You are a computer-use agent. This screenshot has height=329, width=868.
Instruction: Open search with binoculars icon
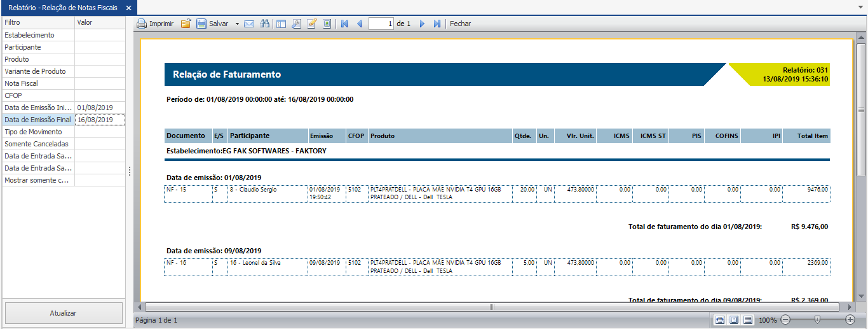pos(265,24)
